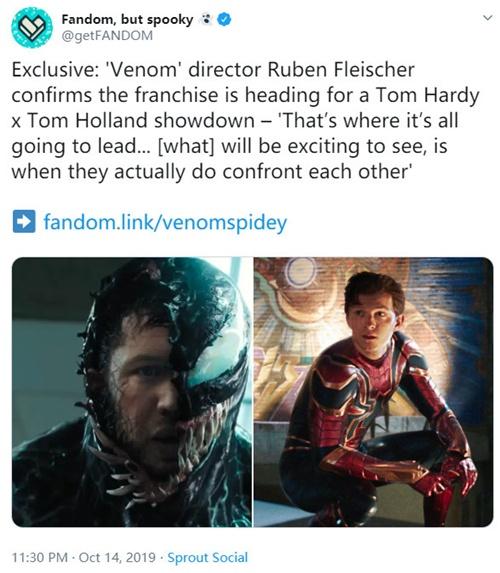Open the Venom half-face photo
This screenshot has width=500, height=573.
point(132,392)
